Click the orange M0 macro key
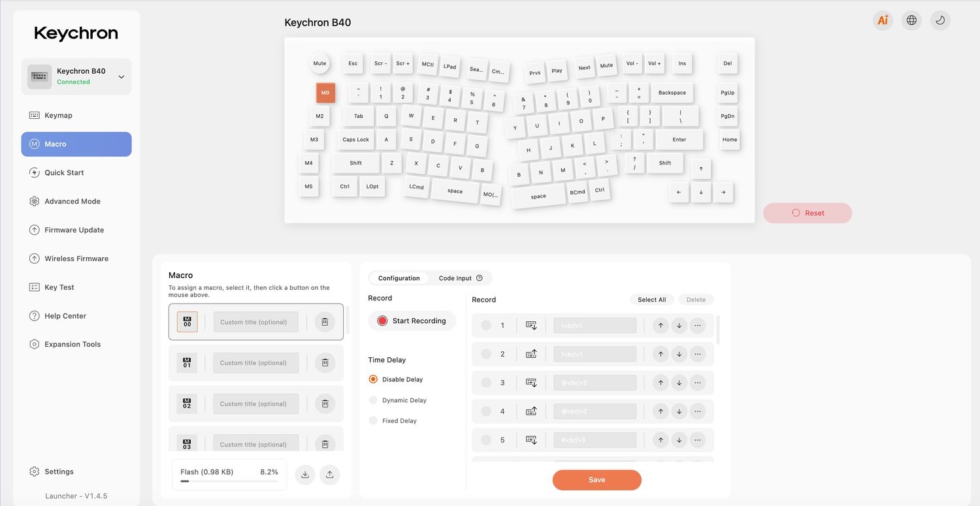This screenshot has height=506, width=980. (325, 93)
